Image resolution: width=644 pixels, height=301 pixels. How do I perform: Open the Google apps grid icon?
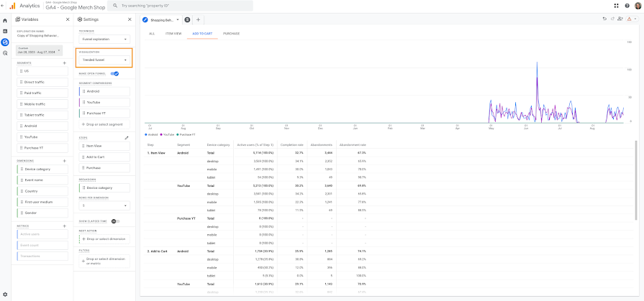(x=616, y=6)
